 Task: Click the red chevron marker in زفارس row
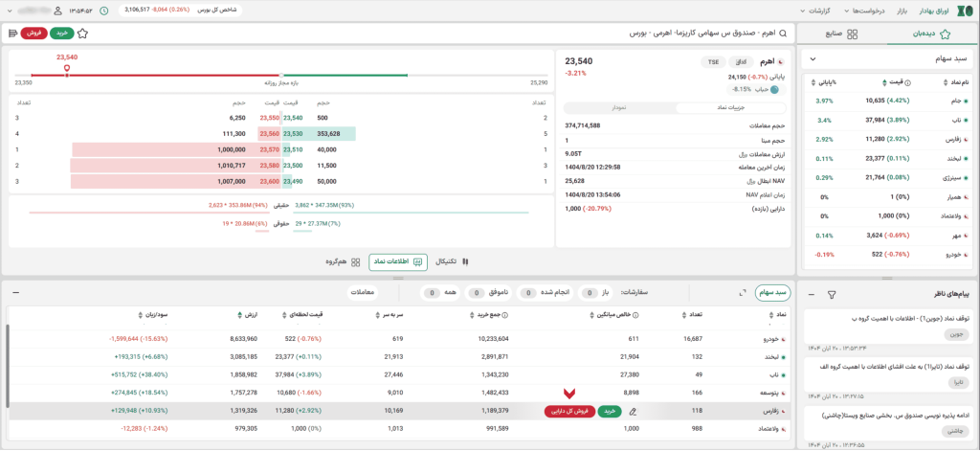tap(571, 395)
